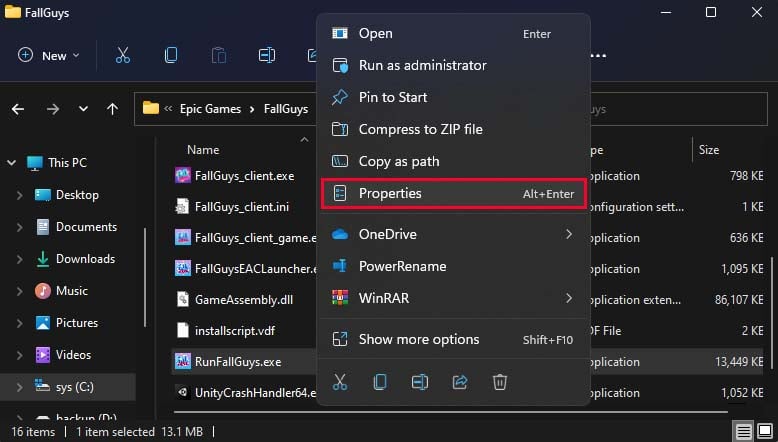
Task: Click the Rename icon in context menu
Action: pyautogui.click(x=420, y=382)
